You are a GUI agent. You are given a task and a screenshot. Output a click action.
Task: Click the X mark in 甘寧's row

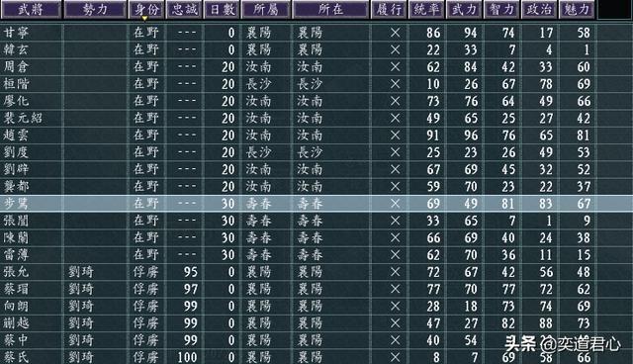pyautogui.click(x=396, y=33)
